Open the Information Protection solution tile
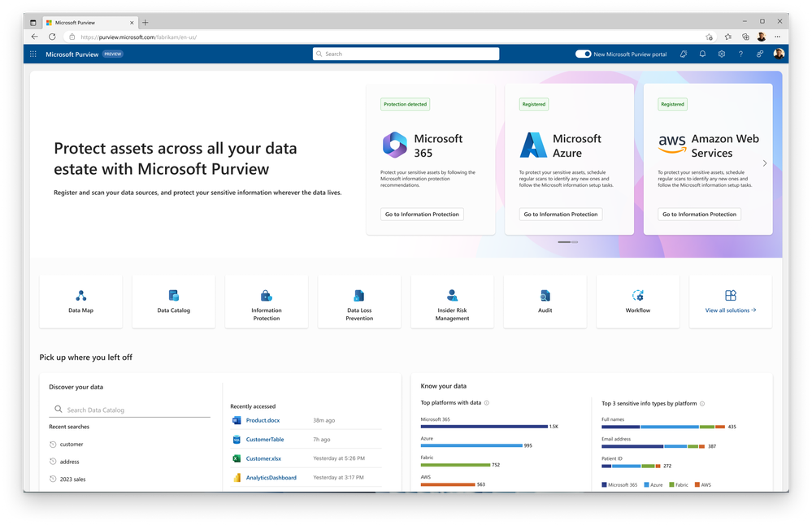Viewport: 812px width, 525px height. [266, 302]
